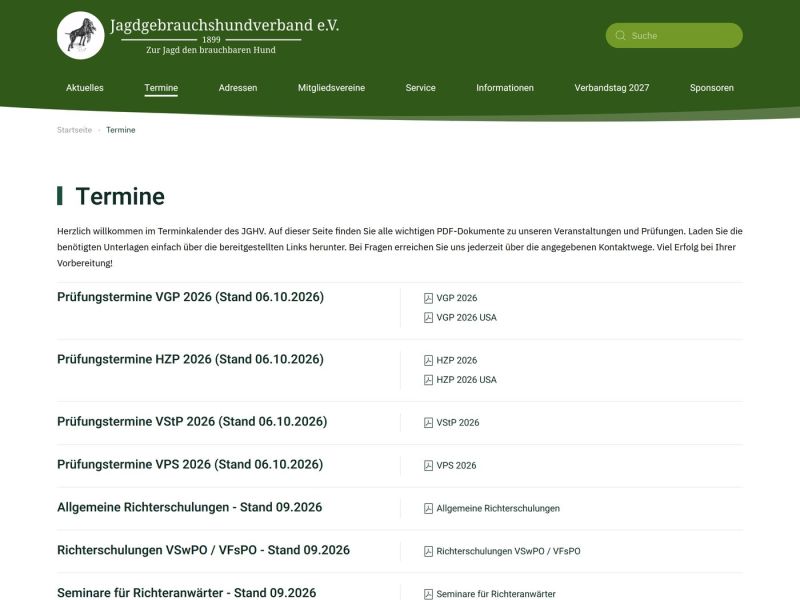Click heading Prüfungstermine VPS 2026 (Stand 06.10.2026)
The height and width of the screenshot is (600, 800).
[x=190, y=464]
